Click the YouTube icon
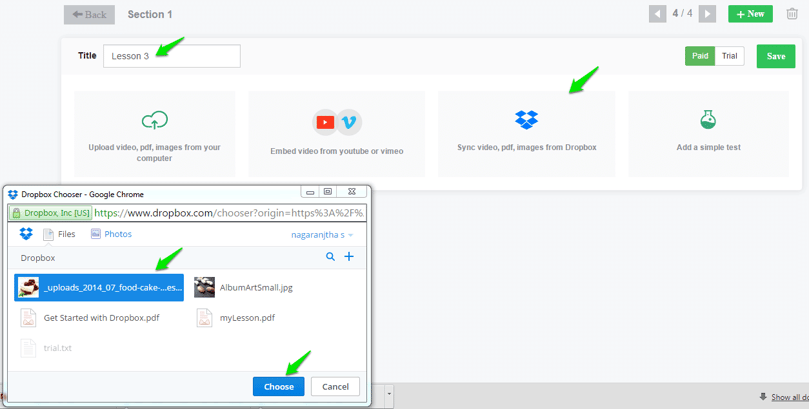Screen dimensions: 809x409 tap(325, 122)
